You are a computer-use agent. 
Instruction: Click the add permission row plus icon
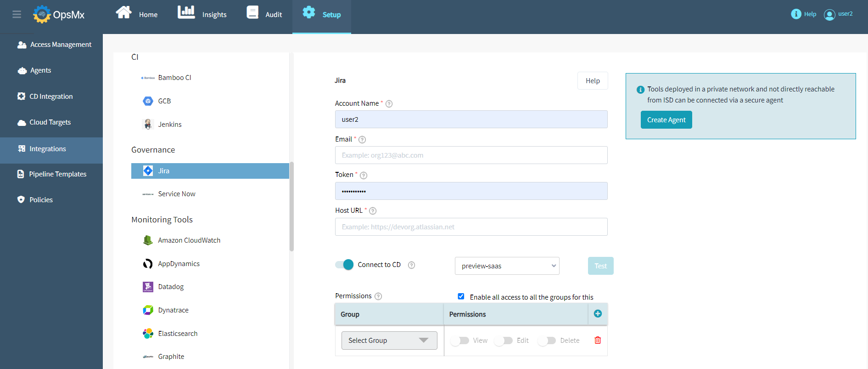pos(598,313)
